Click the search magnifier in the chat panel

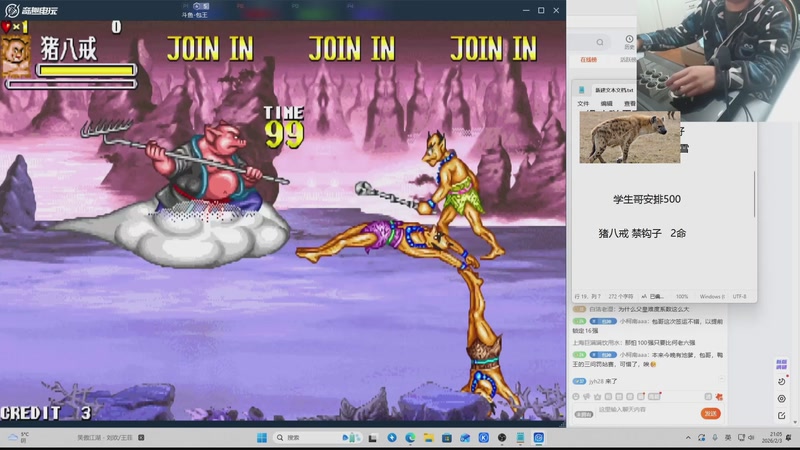coord(600,42)
